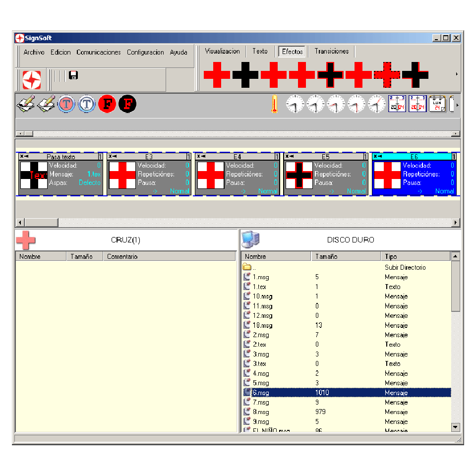Click the Comentario column header
This screenshot has width=476, height=476.
tap(169, 256)
